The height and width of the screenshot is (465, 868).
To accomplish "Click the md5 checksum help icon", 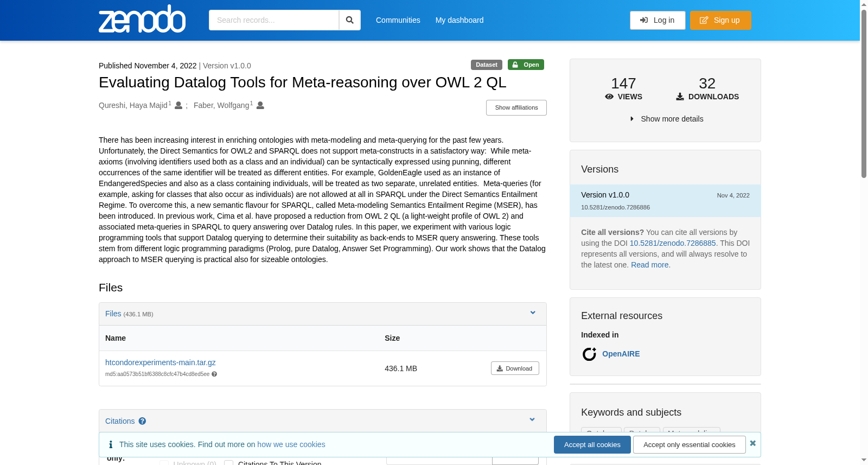I will pos(214,374).
